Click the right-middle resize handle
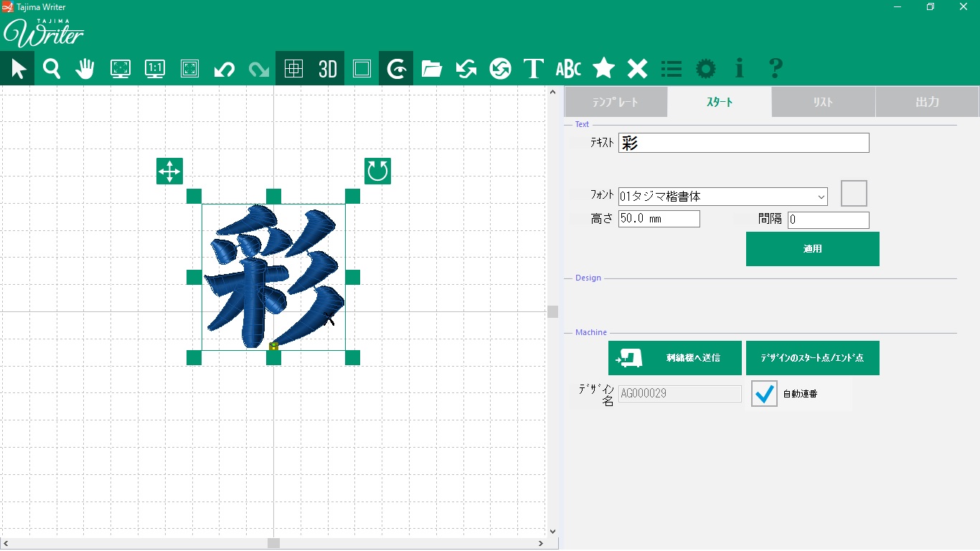The width and height of the screenshot is (980, 551). point(352,277)
